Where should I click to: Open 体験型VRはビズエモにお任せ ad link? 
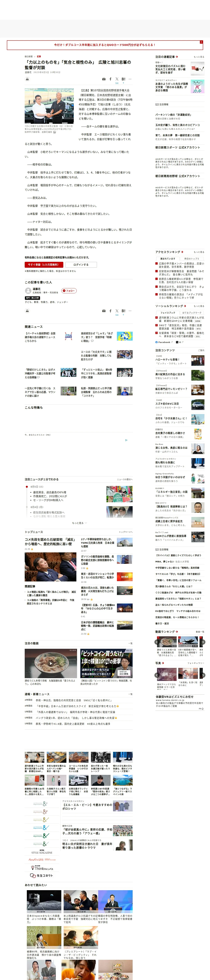tap(175, 697)
